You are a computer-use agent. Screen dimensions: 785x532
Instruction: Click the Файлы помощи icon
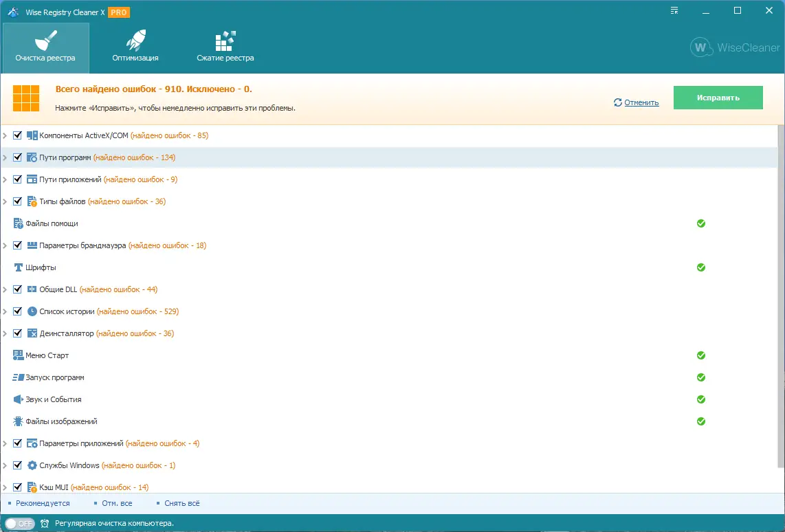click(18, 223)
